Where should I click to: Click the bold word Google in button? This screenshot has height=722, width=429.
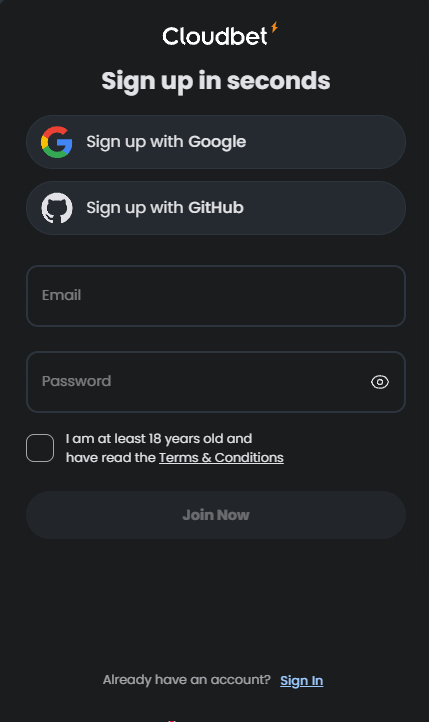click(x=217, y=142)
